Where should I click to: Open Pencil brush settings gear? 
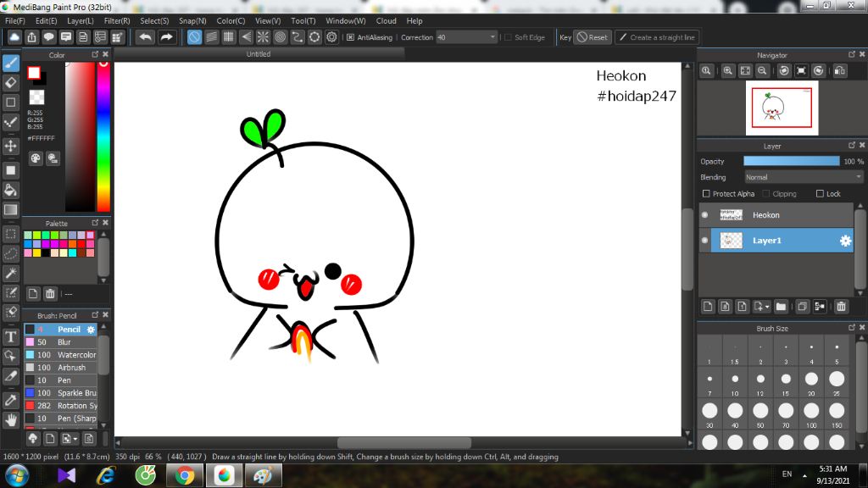click(x=91, y=330)
